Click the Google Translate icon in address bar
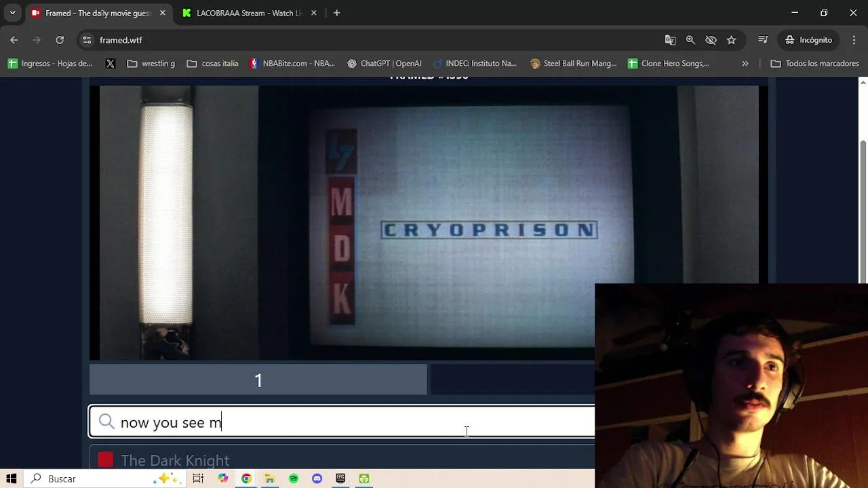The image size is (868, 488). [670, 40]
